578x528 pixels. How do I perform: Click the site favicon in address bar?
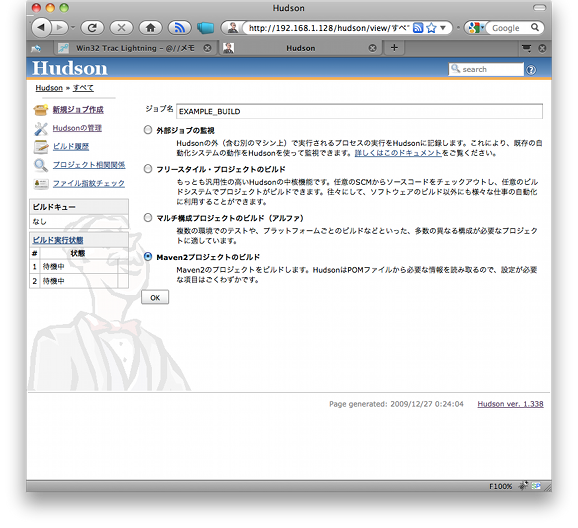233,28
